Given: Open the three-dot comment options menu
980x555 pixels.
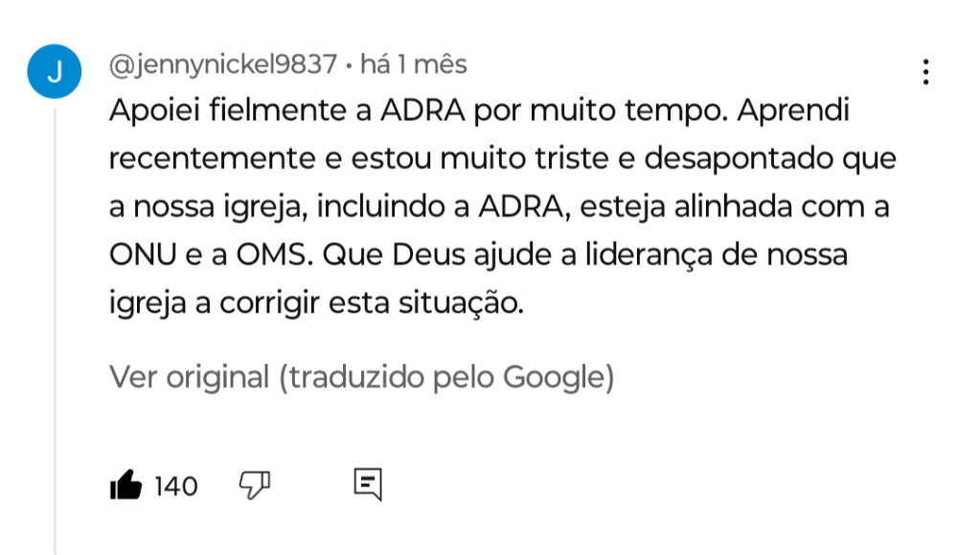Looking at the screenshot, I should tap(925, 73).
